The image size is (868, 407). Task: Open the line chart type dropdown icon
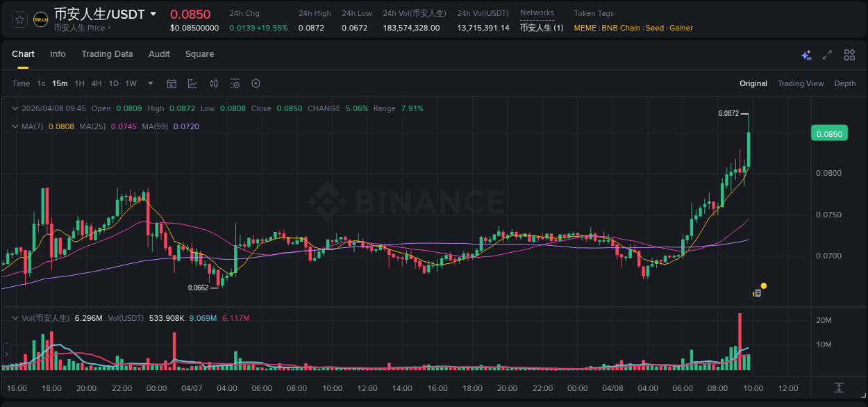point(192,83)
